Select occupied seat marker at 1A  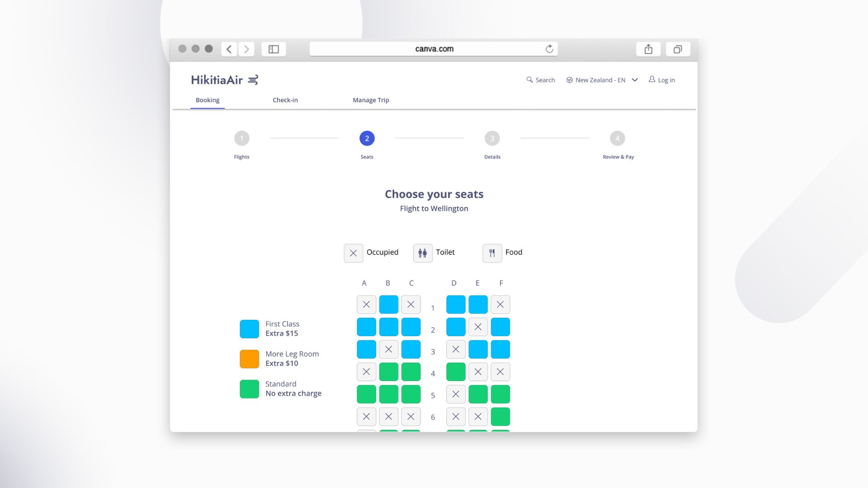[365, 304]
